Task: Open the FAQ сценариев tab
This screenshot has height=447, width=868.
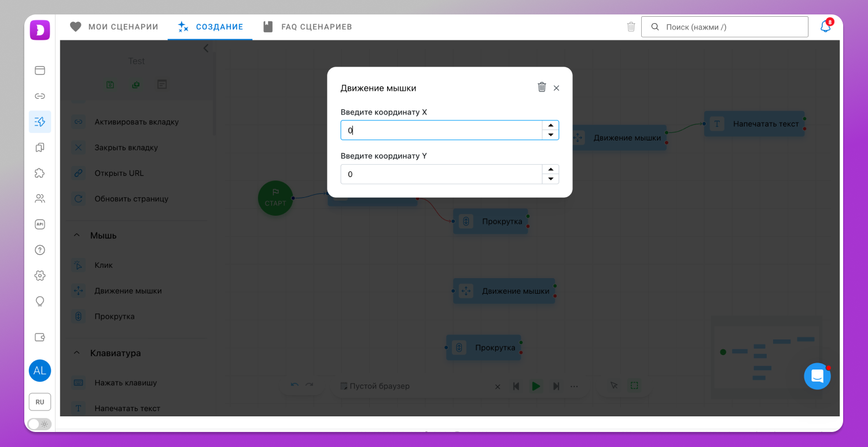Action: [x=307, y=27]
